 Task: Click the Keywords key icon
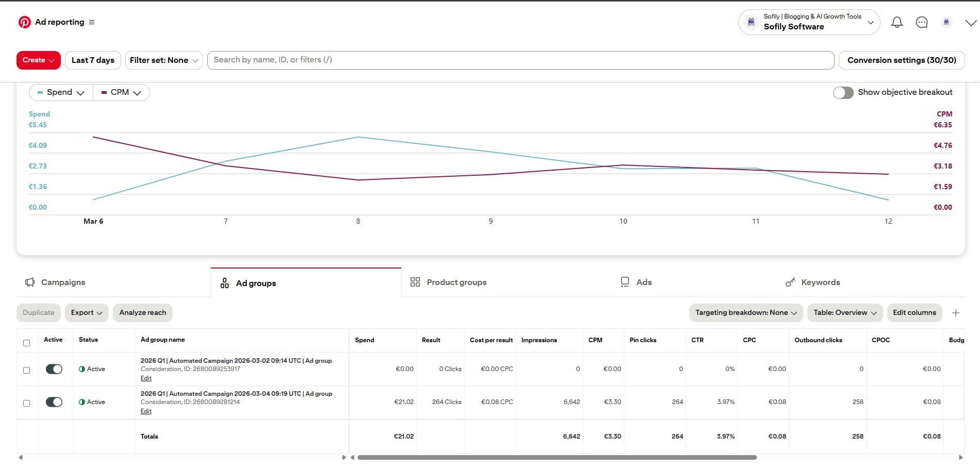790,282
